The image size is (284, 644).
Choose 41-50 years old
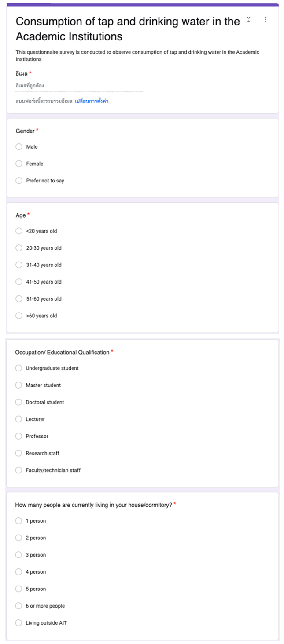(19, 282)
